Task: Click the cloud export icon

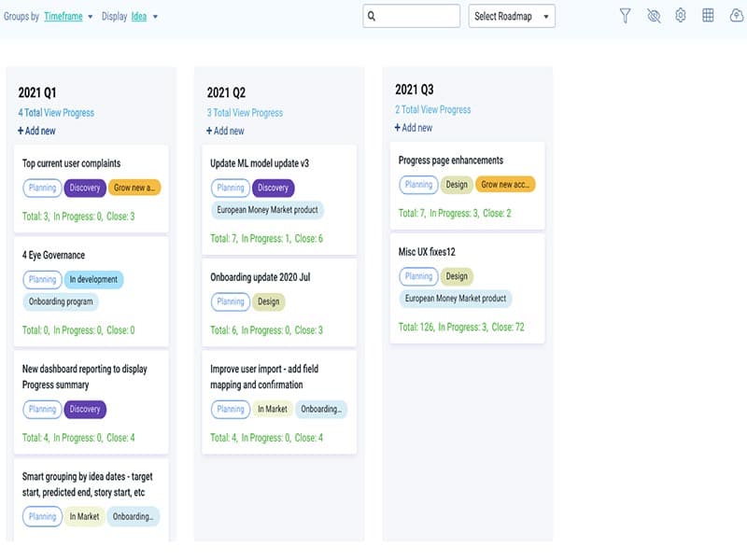Action: [x=735, y=15]
